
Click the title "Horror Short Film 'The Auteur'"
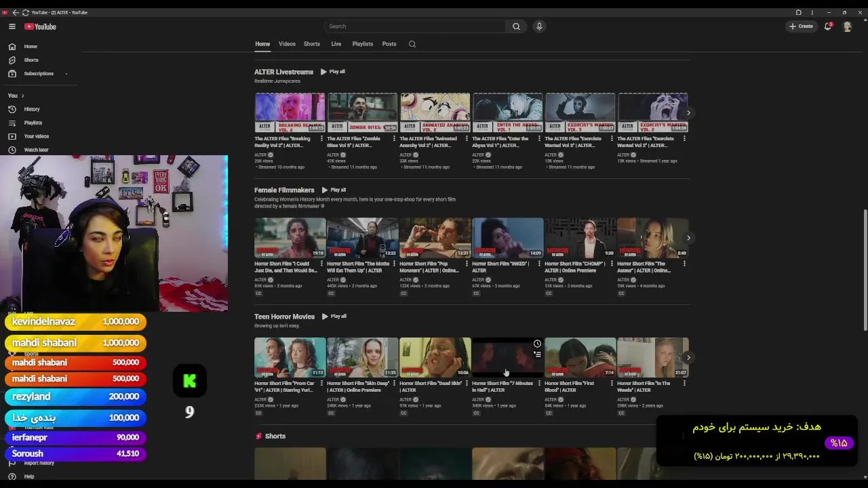click(644, 267)
